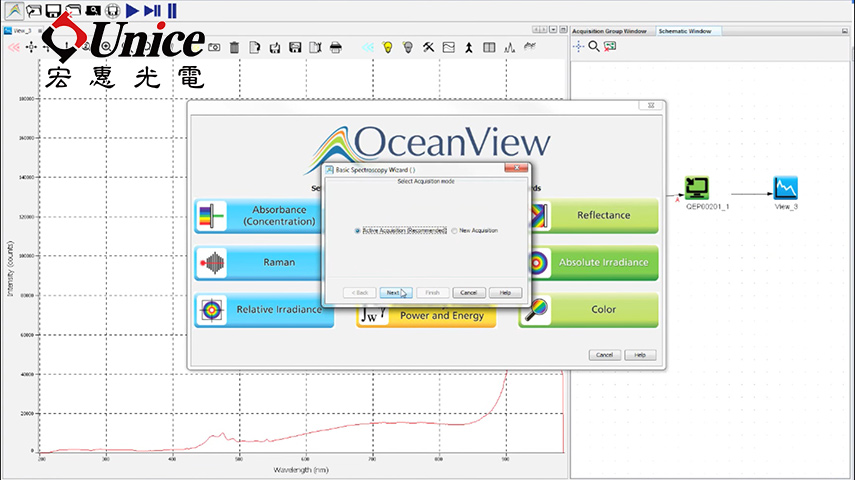Click the camera snapshot icon on graph toolbar

click(x=214, y=47)
